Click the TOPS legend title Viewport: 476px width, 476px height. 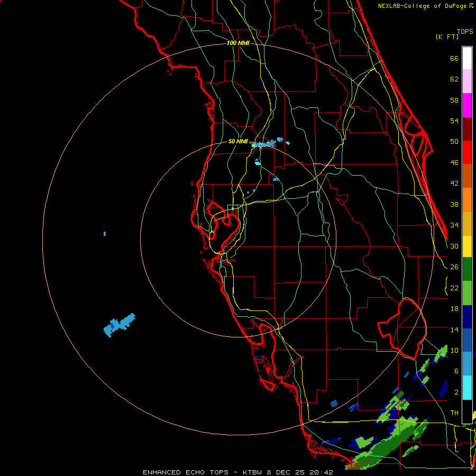pos(465,31)
